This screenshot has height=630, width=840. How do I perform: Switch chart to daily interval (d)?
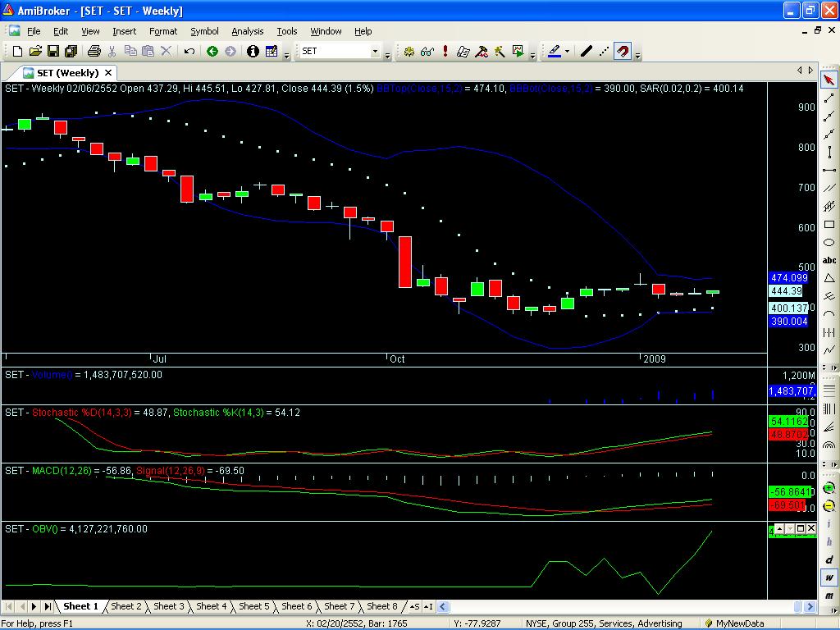click(x=829, y=559)
